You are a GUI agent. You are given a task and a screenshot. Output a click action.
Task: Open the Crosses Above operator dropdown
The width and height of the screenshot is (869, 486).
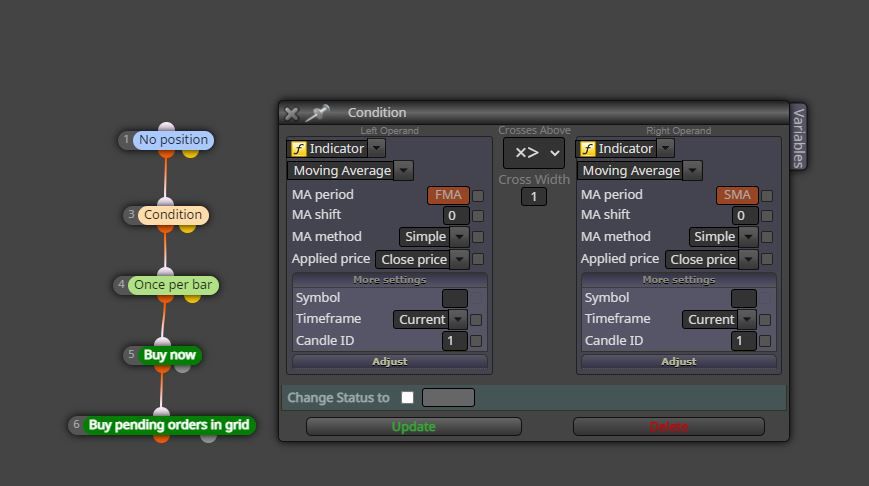pyautogui.click(x=534, y=152)
